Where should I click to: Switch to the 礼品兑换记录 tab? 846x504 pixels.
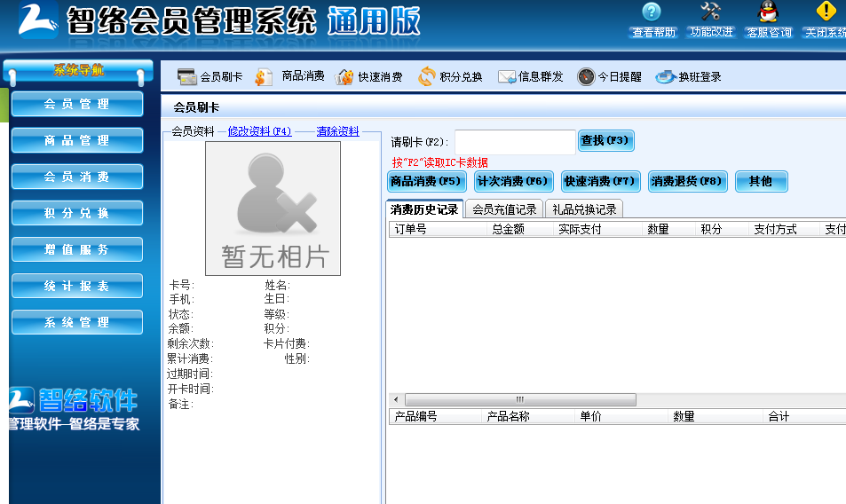click(x=584, y=209)
